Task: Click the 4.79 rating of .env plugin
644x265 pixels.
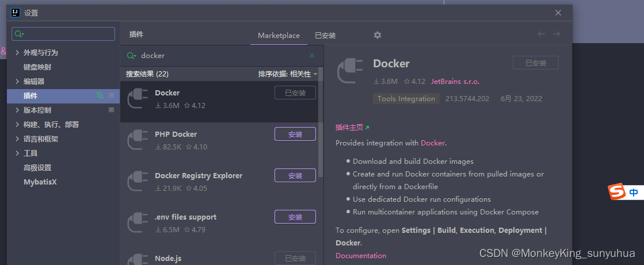Action: (196, 230)
